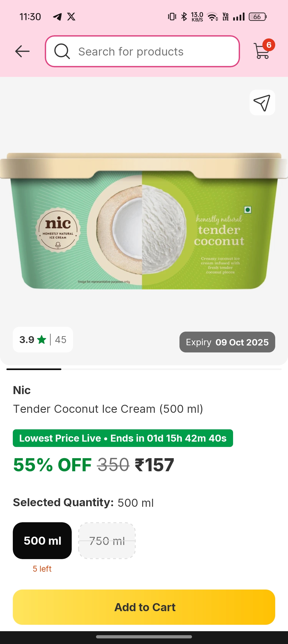Viewport: 288px width, 644px height.
Task: Tap the share paper-plane icon
Action: 262,103
